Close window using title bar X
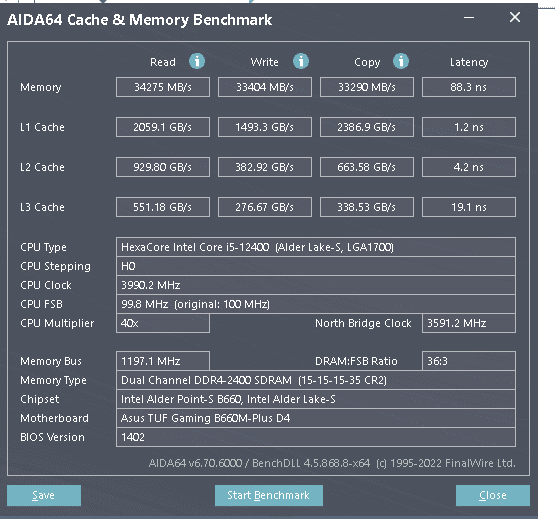Screen dimensions: 555x519 click(x=515, y=17)
